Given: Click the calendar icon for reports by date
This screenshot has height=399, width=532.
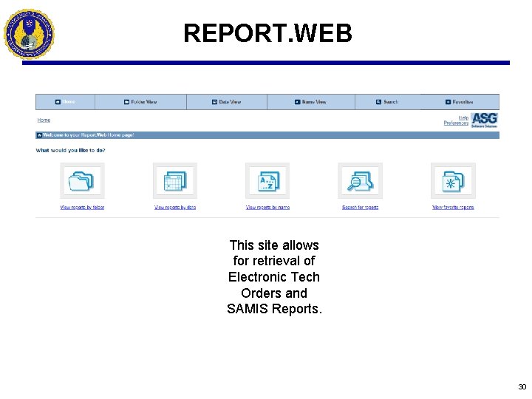Looking at the screenshot, I should pos(175,181).
